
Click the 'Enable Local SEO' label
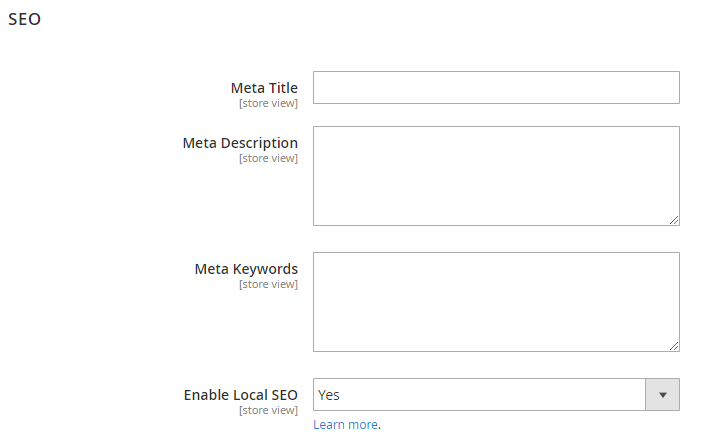(241, 395)
